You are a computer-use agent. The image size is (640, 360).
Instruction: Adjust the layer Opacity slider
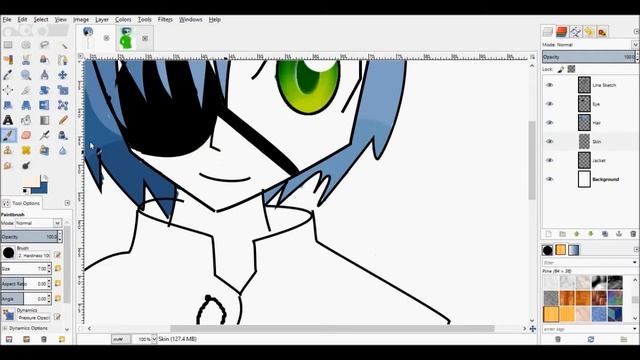589,57
